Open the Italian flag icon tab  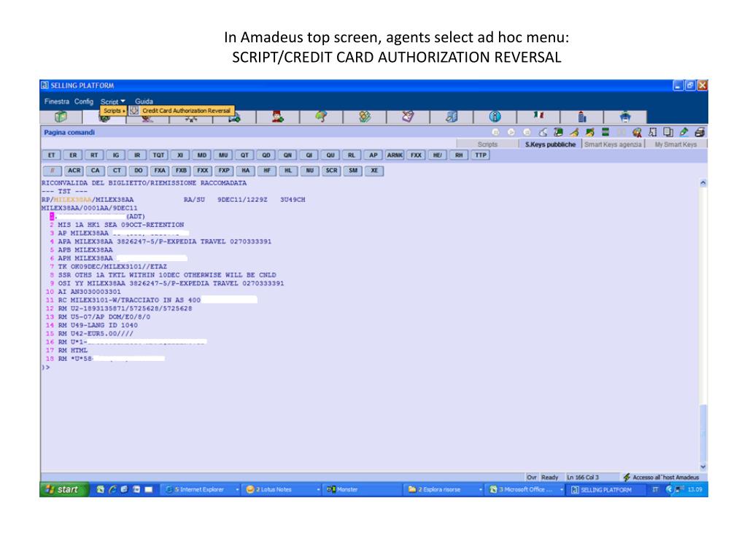(x=538, y=117)
